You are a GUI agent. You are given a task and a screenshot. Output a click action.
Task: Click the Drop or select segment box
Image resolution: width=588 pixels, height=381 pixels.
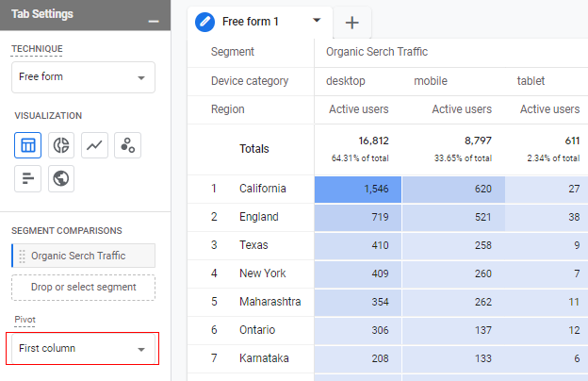click(83, 288)
